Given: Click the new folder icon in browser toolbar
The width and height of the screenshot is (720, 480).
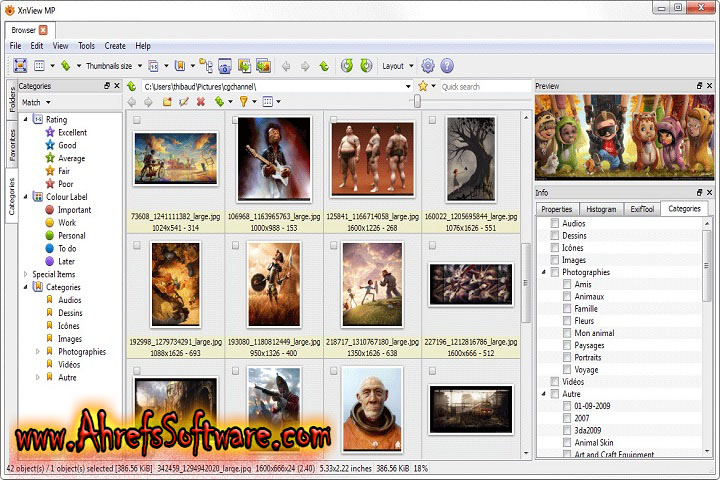Looking at the screenshot, I should (x=167, y=102).
